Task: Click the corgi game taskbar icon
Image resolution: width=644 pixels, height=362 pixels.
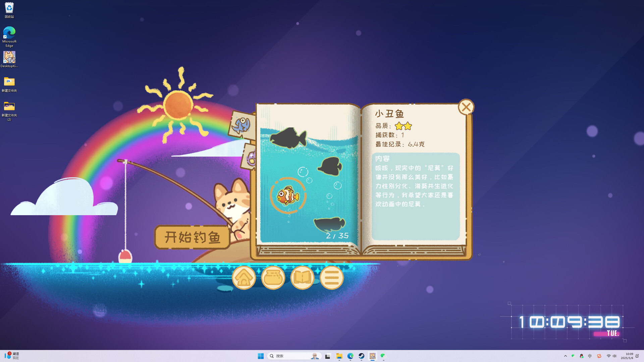Action: click(x=372, y=356)
